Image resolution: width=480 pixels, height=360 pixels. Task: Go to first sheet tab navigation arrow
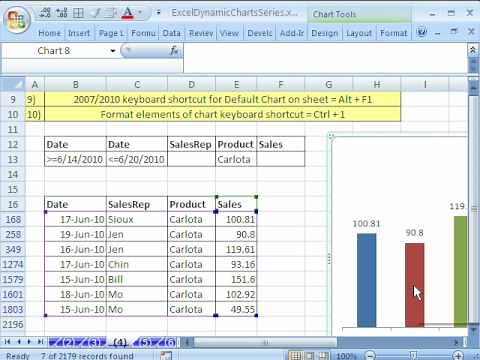(x=7, y=342)
